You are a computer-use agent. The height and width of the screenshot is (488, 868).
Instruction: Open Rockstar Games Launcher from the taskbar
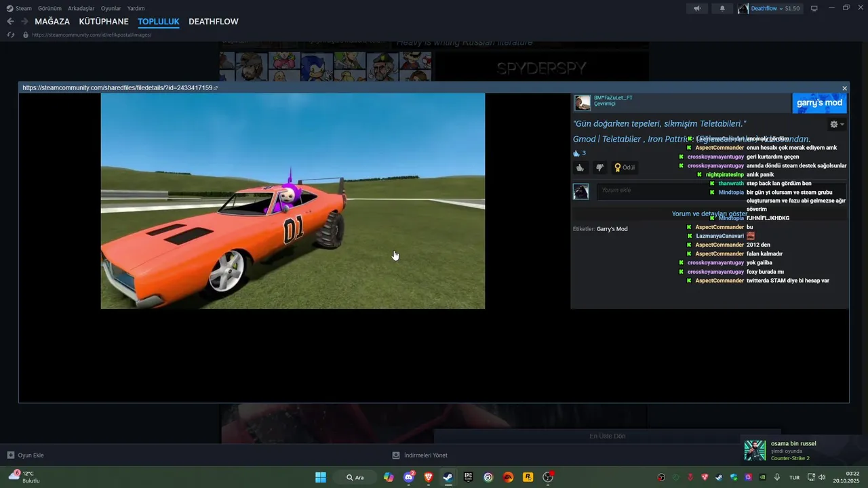coord(528,477)
